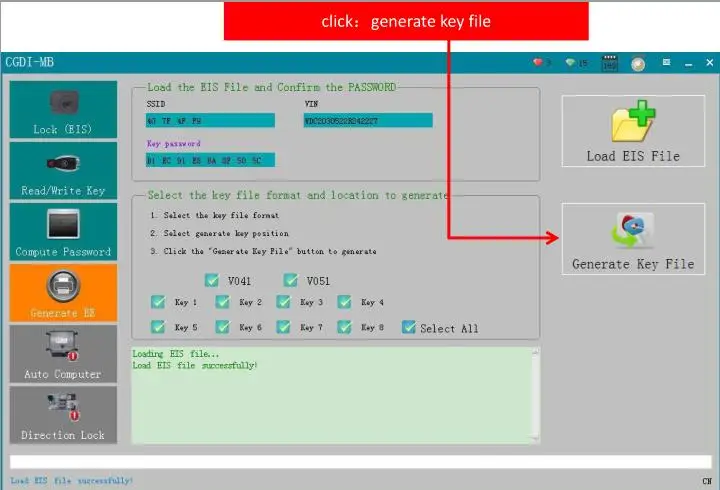The image size is (720, 490).
Task: Open the title bar menu icon
Action: click(666, 62)
